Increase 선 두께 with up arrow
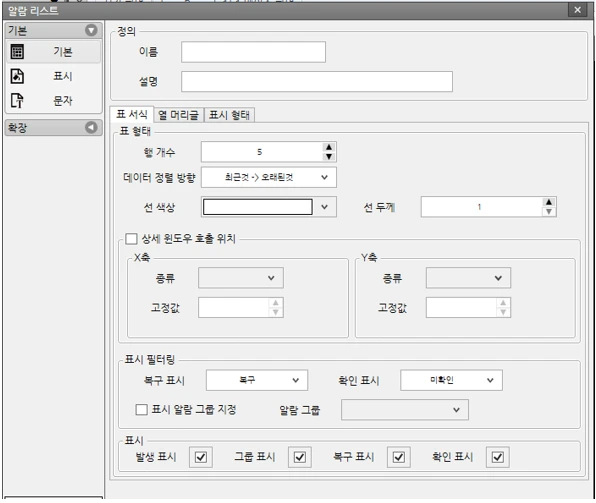The height and width of the screenshot is (503, 596). [x=549, y=202]
